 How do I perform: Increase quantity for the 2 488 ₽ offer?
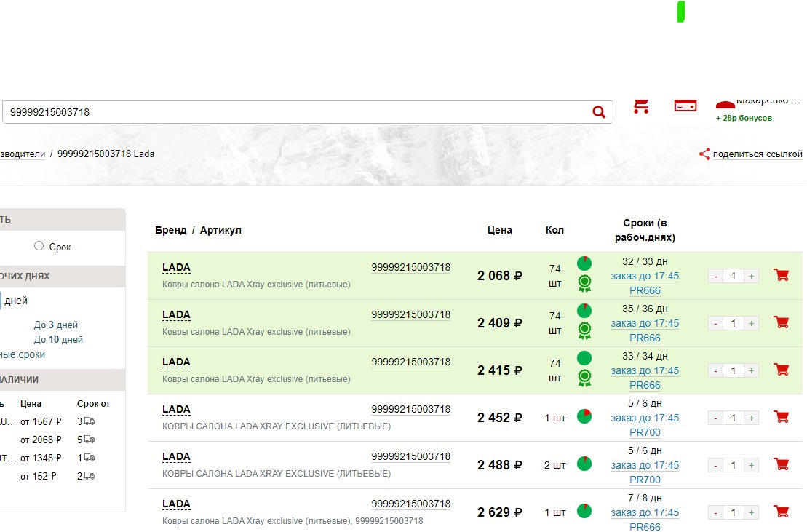[x=751, y=465]
